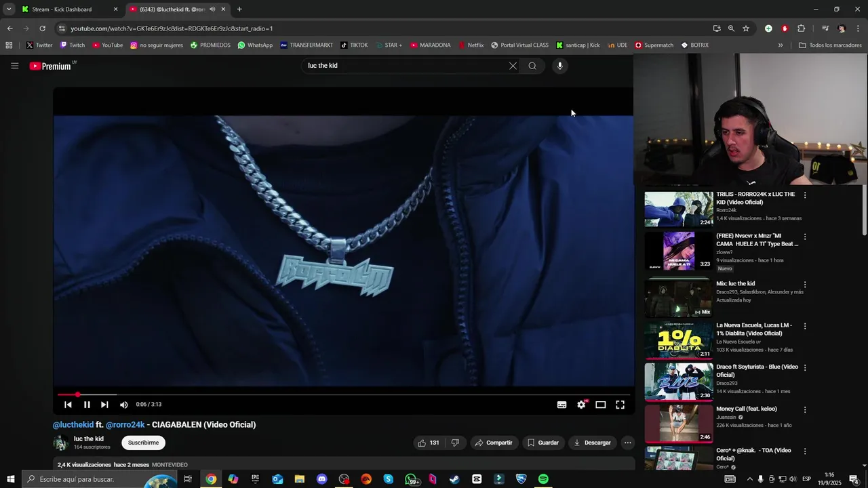
Task: Open Spotify from taskbar
Action: 543,479
